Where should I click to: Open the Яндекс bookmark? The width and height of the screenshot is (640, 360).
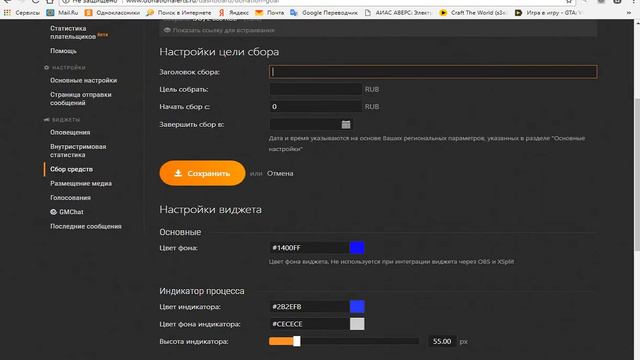click(x=233, y=13)
